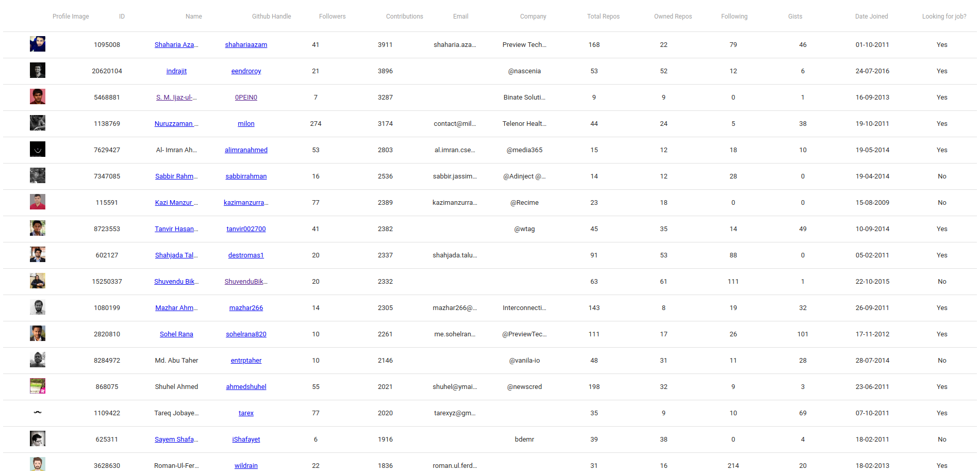Click the profile image for iShafayet

coord(38,439)
